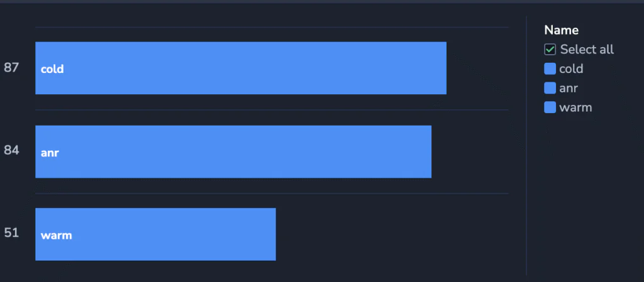Select the warm bar near its right end
This screenshot has height=282, width=644.
point(265,234)
